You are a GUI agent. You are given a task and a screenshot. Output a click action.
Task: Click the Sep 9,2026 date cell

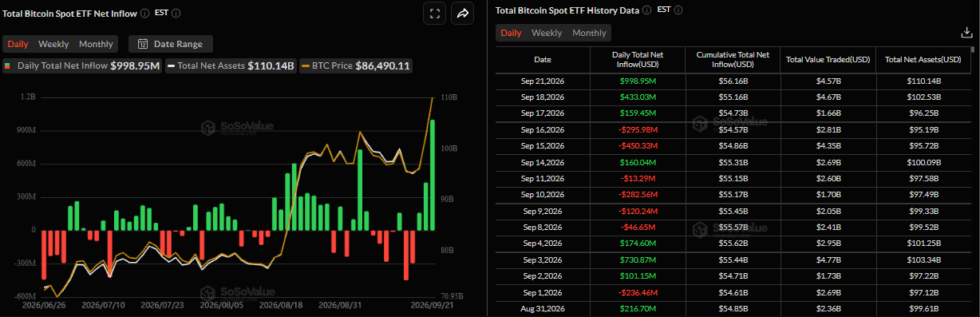(x=543, y=211)
